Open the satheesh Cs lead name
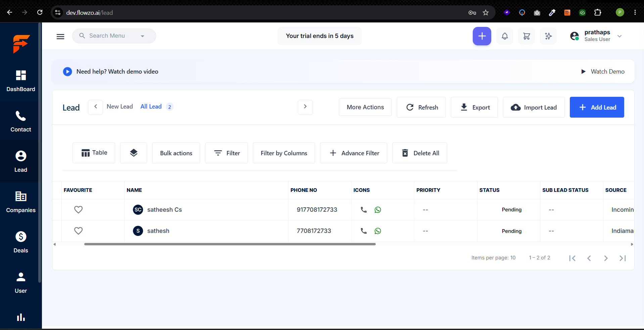 coord(165,210)
